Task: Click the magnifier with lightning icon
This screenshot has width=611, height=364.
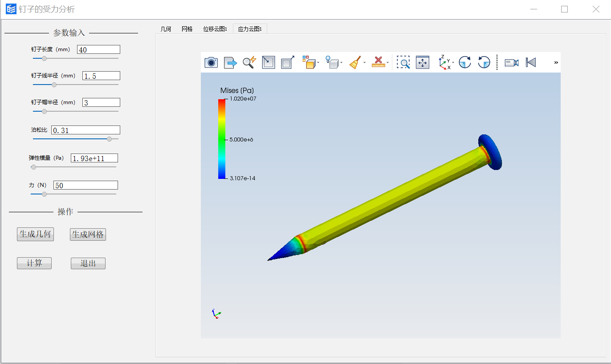Action: point(249,63)
